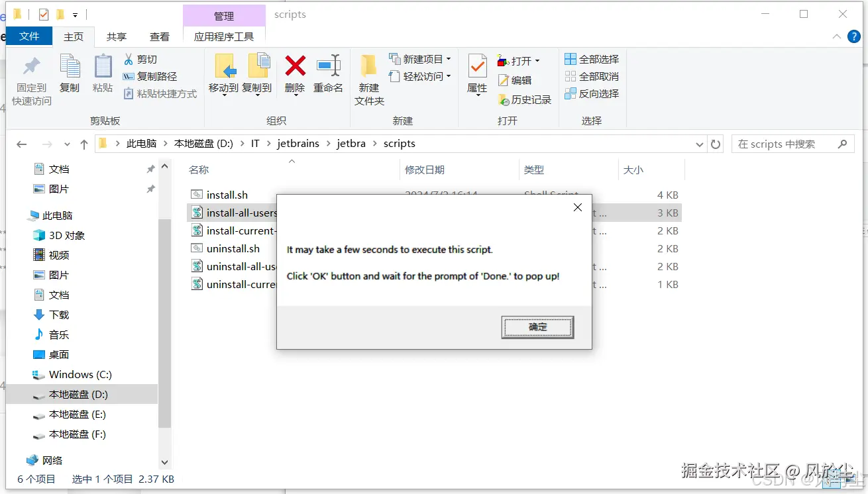Viewport: 868px width, 494px height.
Task: Expand the 轻松访问 dropdown
Action: pos(420,76)
